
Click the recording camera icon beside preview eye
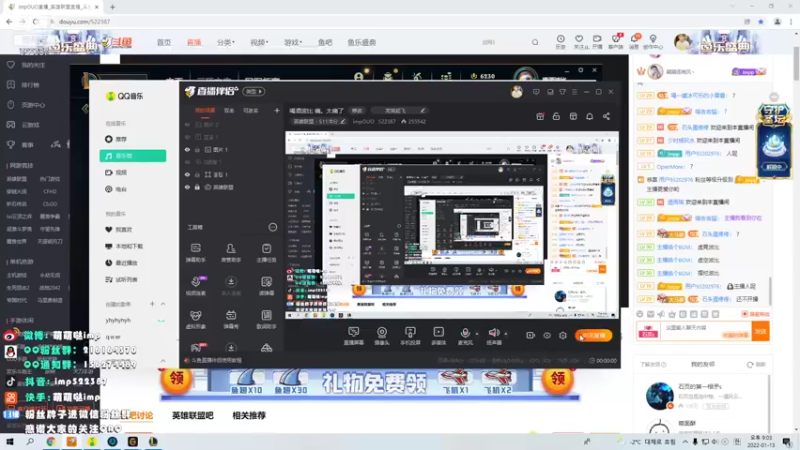(x=531, y=336)
